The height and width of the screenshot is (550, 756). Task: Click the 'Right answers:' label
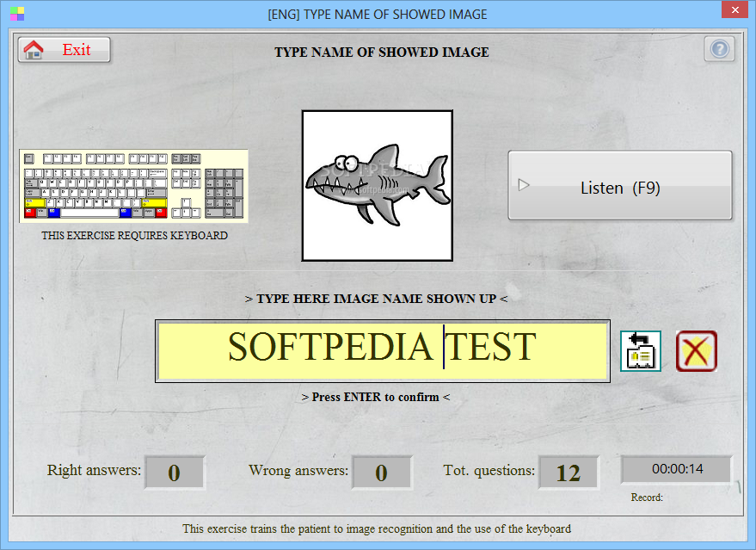click(x=94, y=471)
